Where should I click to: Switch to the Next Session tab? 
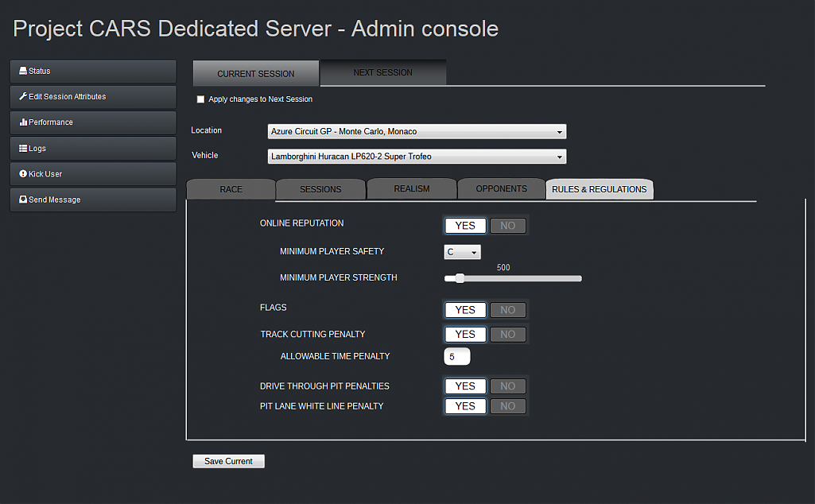point(383,73)
